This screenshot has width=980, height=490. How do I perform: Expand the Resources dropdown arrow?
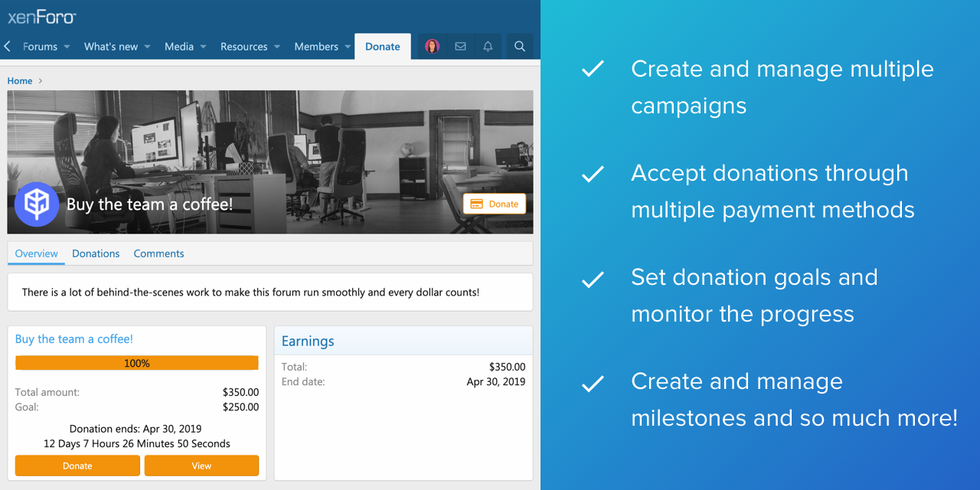[x=276, y=47]
